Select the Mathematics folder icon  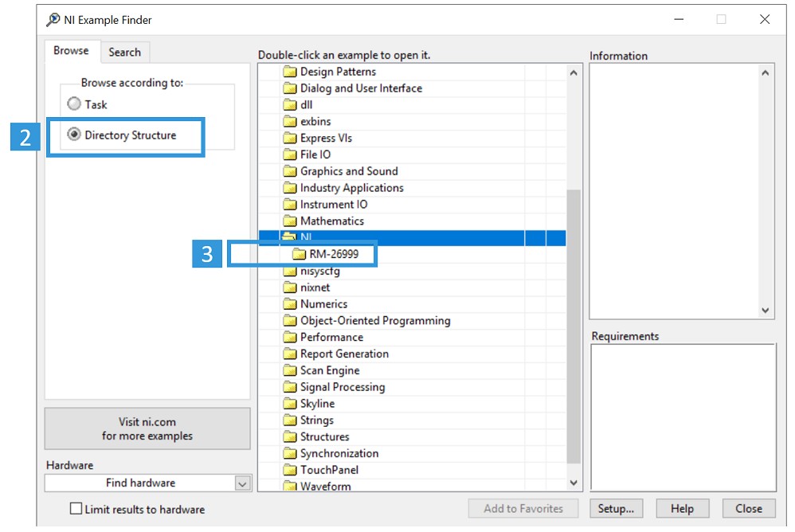coord(291,221)
